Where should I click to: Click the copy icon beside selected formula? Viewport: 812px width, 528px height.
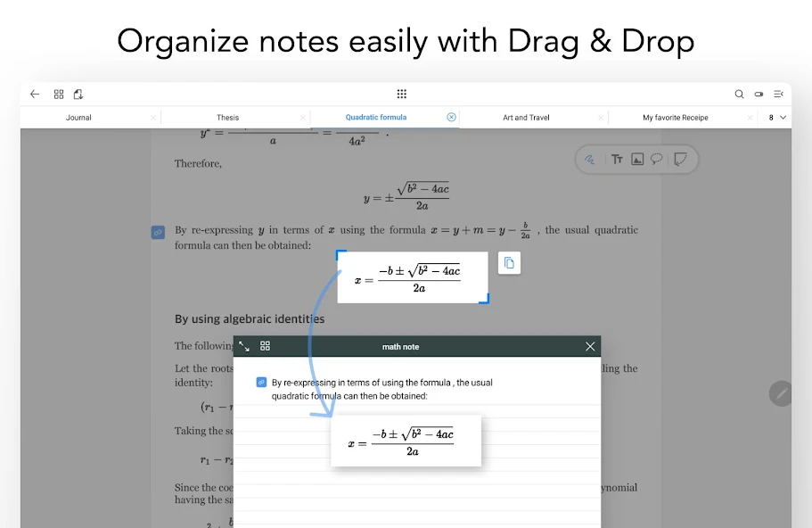(509, 263)
